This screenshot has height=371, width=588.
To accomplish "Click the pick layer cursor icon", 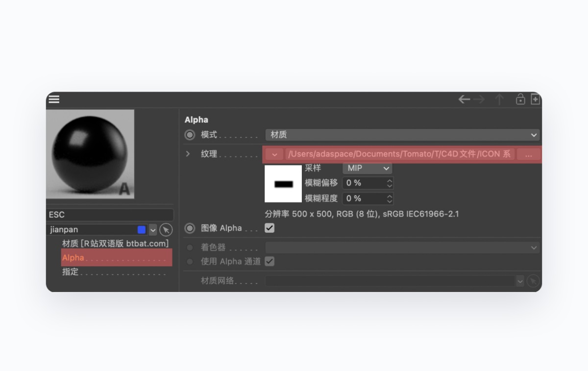I will tap(166, 230).
